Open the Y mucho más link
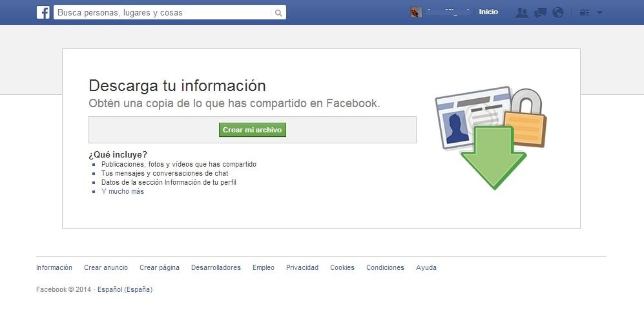Screen dimensions: 644x330 pos(123,191)
